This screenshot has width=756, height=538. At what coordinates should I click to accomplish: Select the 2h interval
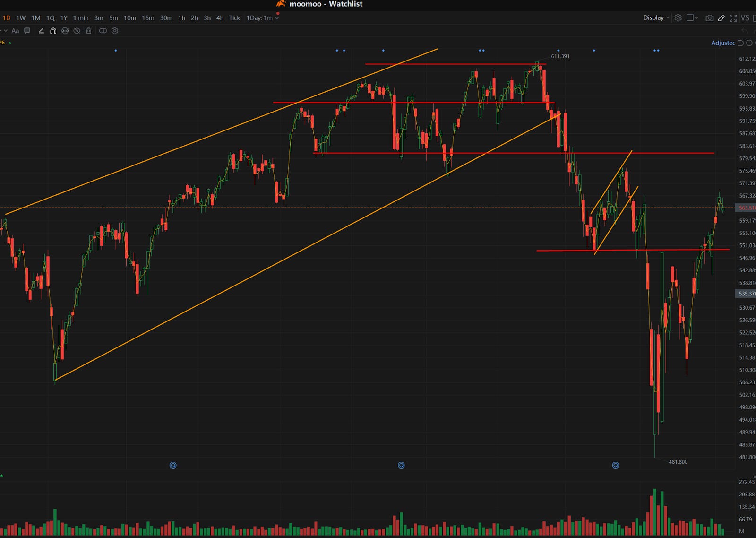click(194, 18)
